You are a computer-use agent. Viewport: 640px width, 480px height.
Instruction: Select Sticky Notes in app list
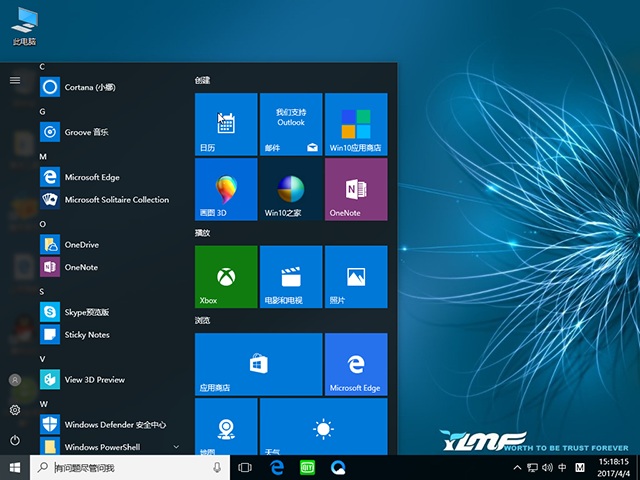[87, 335]
